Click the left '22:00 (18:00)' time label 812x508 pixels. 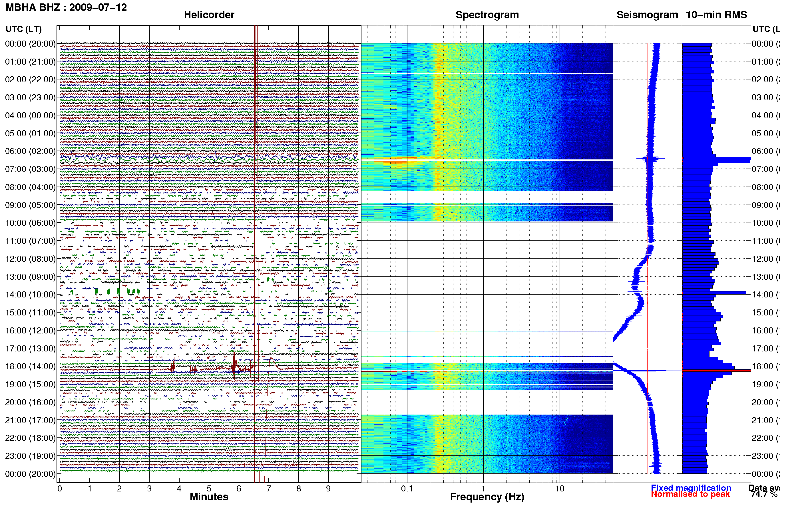tap(30, 438)
